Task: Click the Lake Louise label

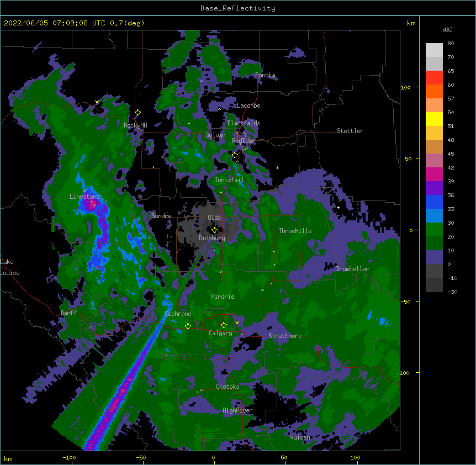Action: (x=10, y=267)
